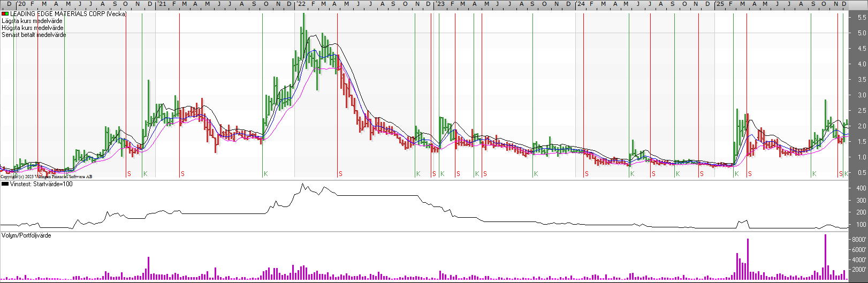Image resolution: width=868 pixels, height=283 pixels.
Task: Click the Lägsta kurs medelvärde legend label
Action: [32, 21]
